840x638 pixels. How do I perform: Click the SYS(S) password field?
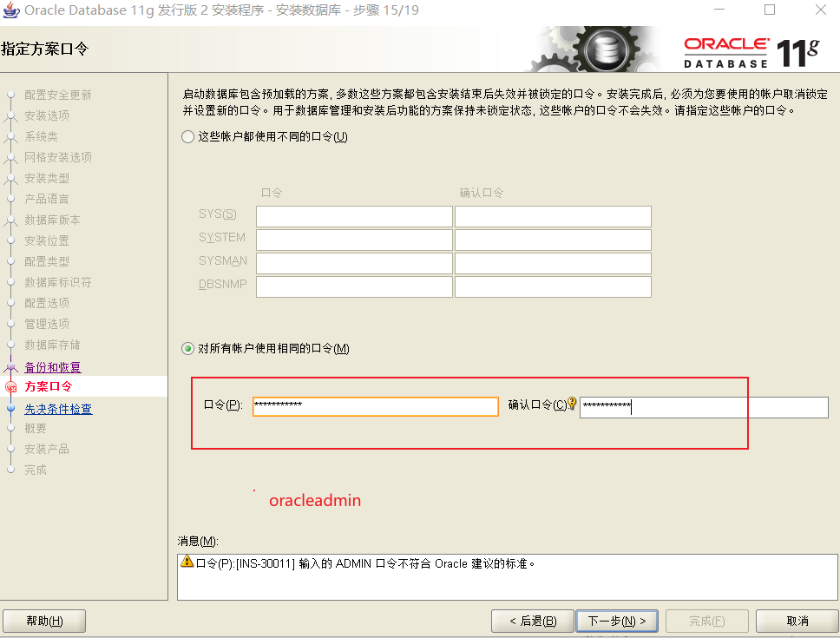354,216
